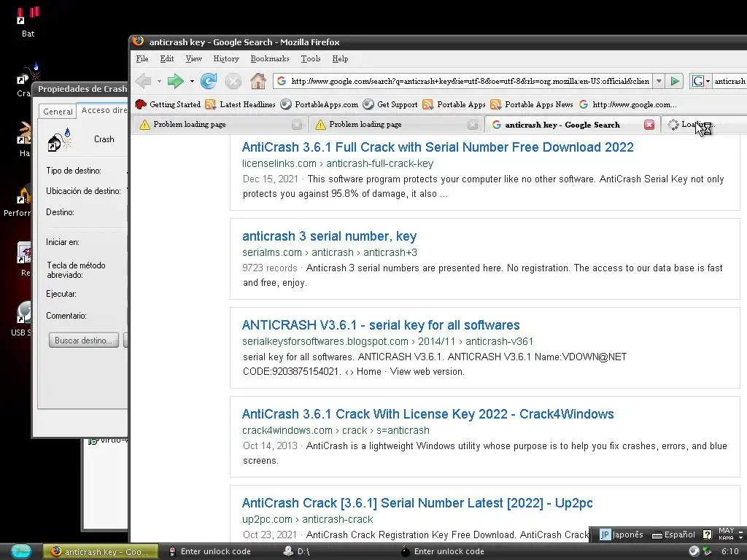Open Portable Apps feed bookmark
Image resolution: width=747 pixels, height=560 pixels.
click(x=454, y=104)
